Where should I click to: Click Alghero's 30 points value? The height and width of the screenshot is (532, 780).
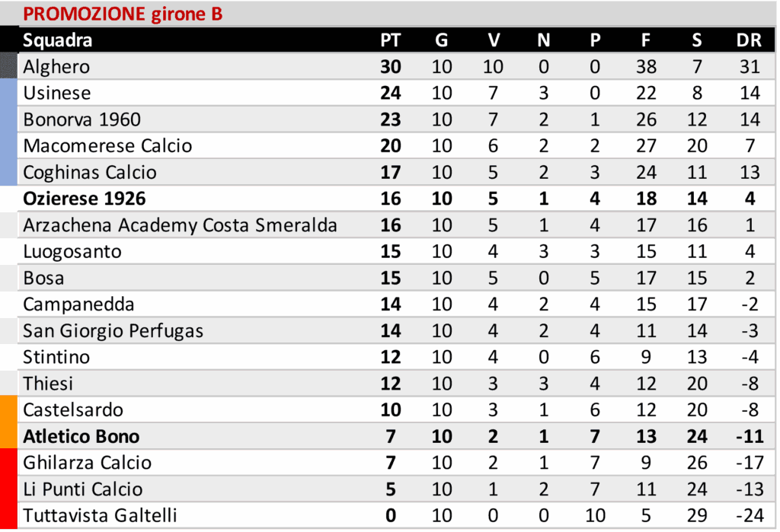[390, 67]
